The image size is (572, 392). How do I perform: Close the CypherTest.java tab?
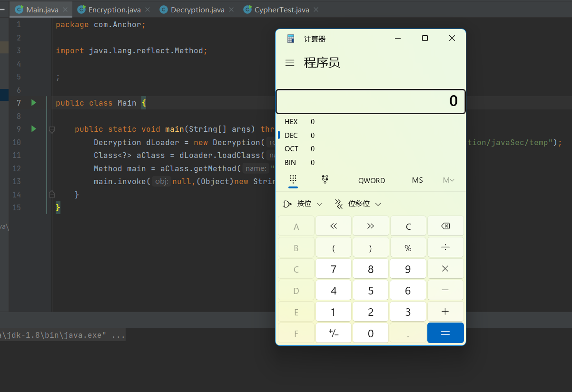point(316,10)
